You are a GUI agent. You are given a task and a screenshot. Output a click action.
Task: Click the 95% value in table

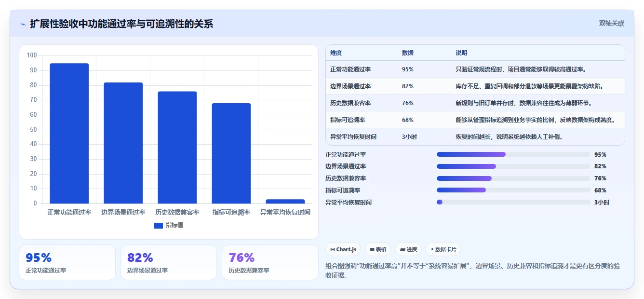click(407, 69)
